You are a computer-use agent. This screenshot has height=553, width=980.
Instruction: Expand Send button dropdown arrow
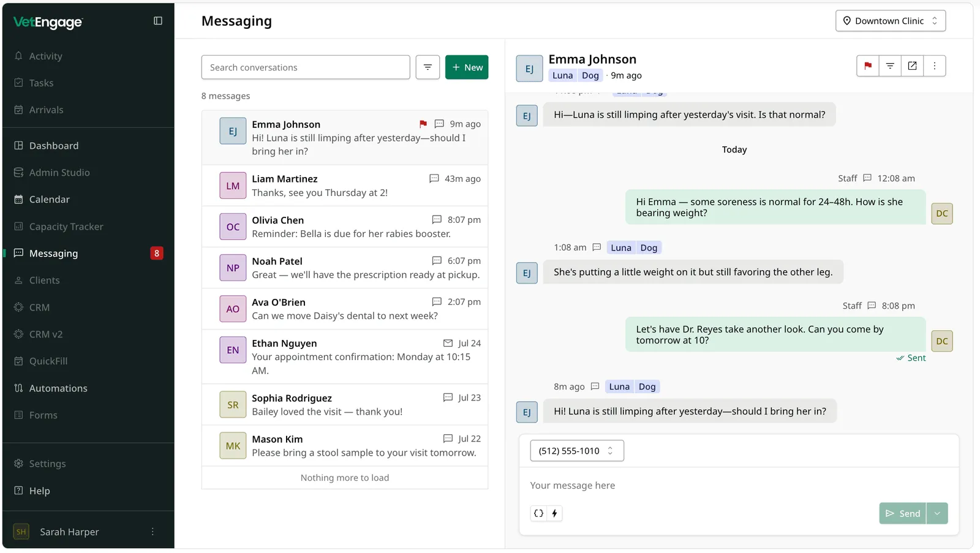coord(937,513)
